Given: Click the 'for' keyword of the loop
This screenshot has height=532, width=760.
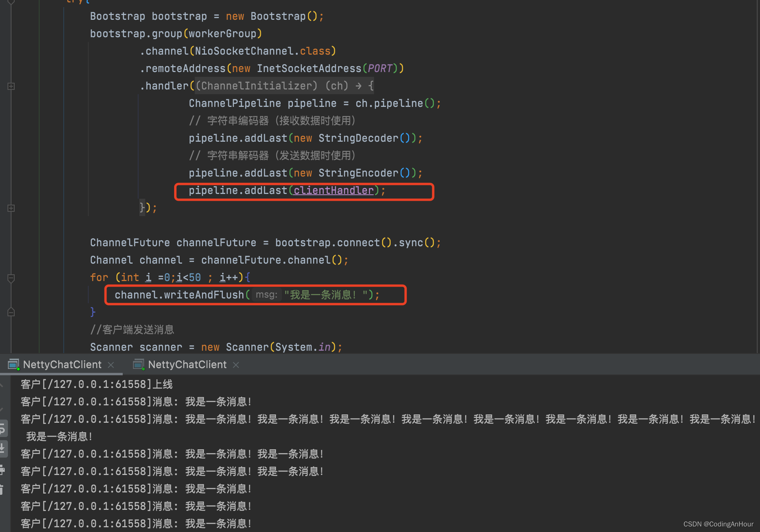Looking at the screenshot, I should tap(99, 277).
